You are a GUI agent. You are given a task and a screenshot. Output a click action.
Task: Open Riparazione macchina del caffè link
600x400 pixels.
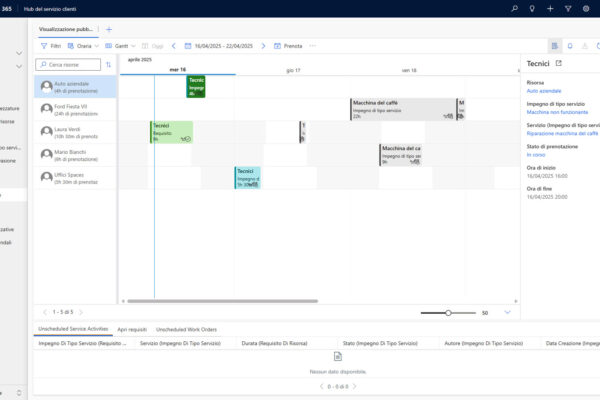562,134
